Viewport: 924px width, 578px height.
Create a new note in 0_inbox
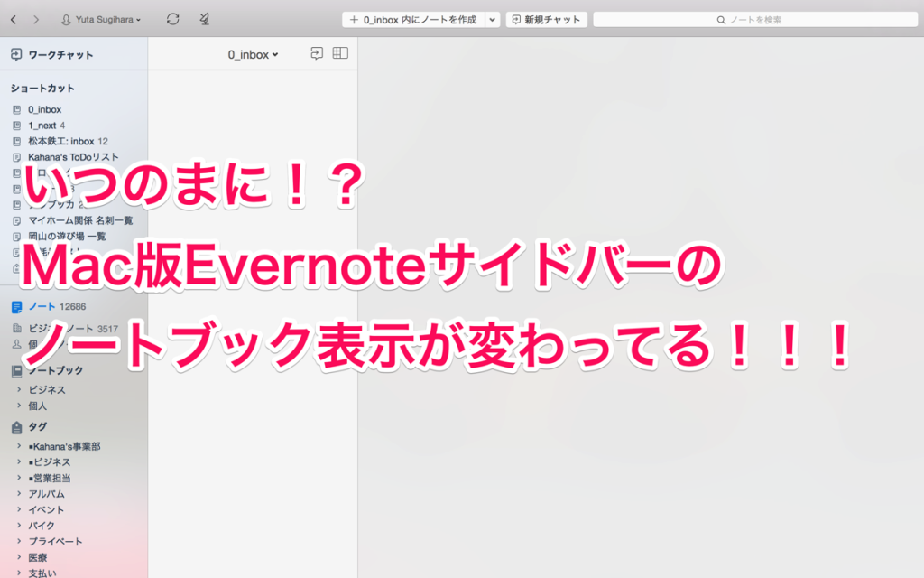pos(413,20)
